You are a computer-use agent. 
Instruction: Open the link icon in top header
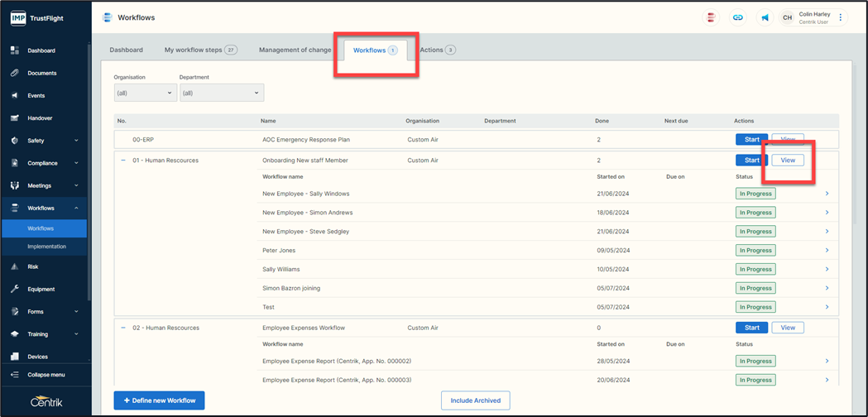tap(737, 17)
